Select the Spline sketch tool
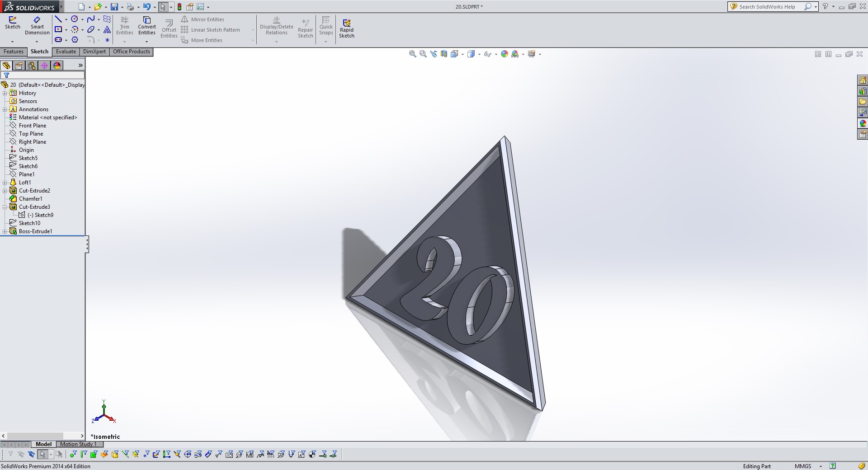Viewport: 868px width, 470px height. pos(91,19)
